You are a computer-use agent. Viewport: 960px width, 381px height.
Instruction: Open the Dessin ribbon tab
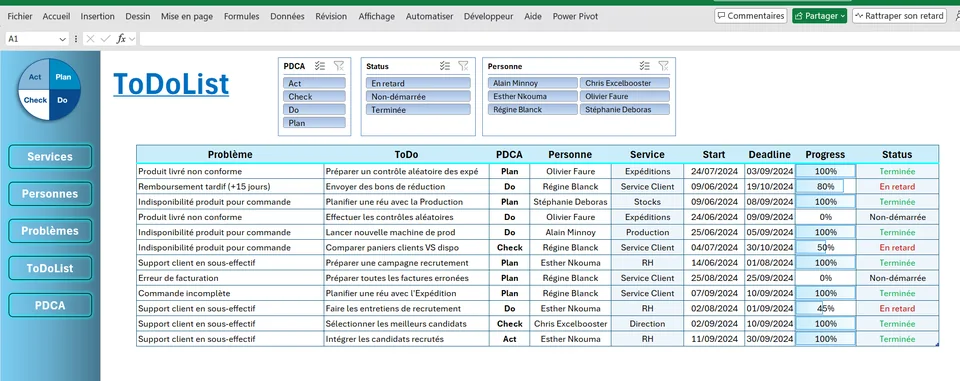pyautogui.click(x=138, y=17)
